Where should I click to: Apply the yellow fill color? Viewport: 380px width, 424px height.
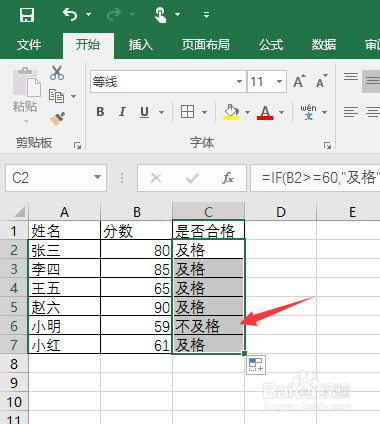point(231,112)
